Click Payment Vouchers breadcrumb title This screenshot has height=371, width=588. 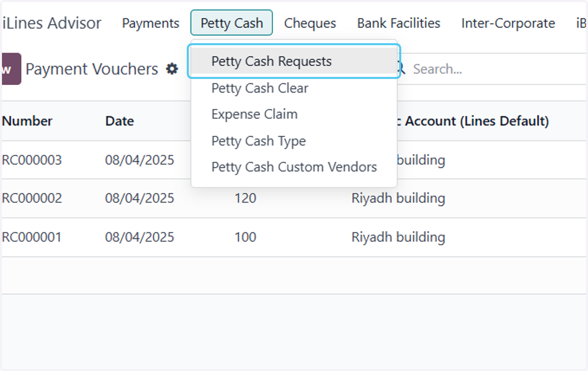(92, 69)
